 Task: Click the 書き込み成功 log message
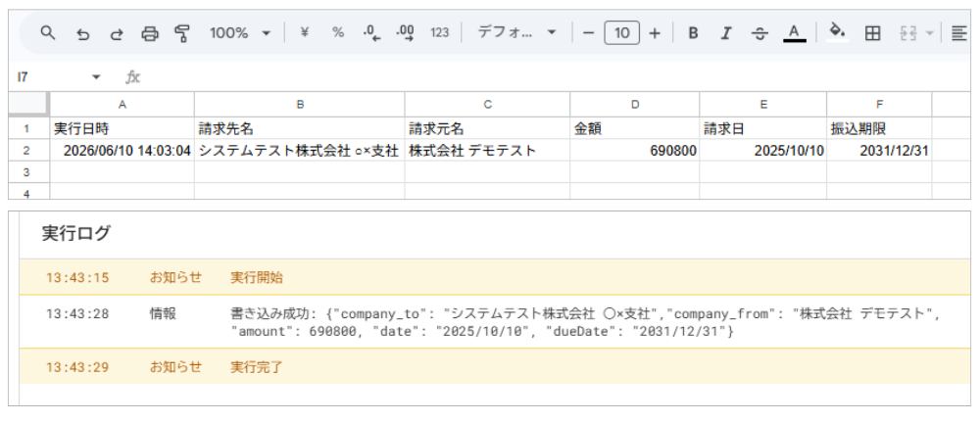click(x=585, y=323)
